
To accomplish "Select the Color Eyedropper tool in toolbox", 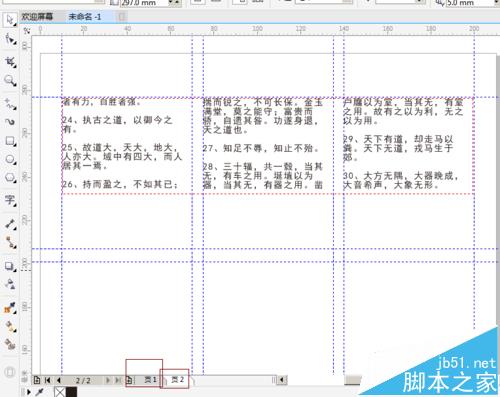I will click(x=10, y=308).
